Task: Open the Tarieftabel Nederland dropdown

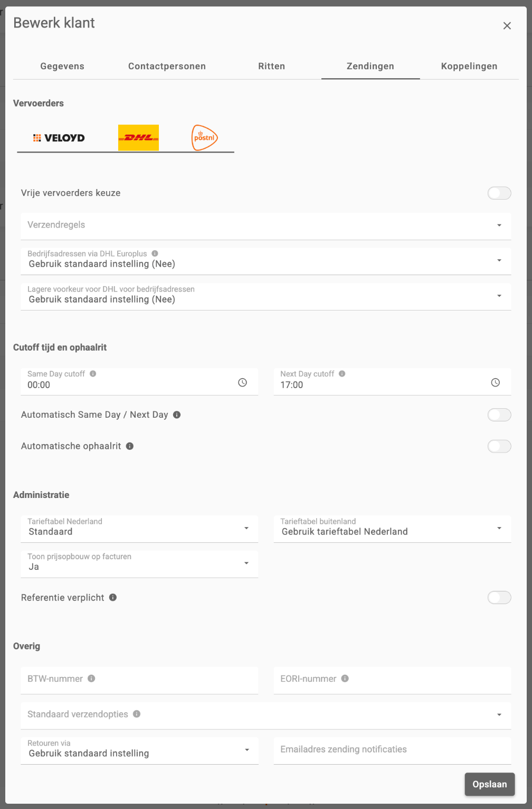Action: pyautogui.click(x=139, y=529)
